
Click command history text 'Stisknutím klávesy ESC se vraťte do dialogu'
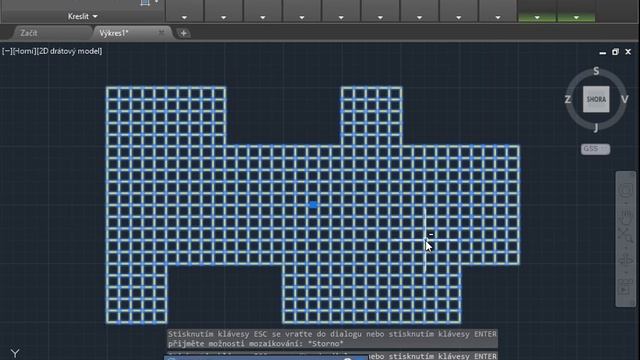(265, 334)
